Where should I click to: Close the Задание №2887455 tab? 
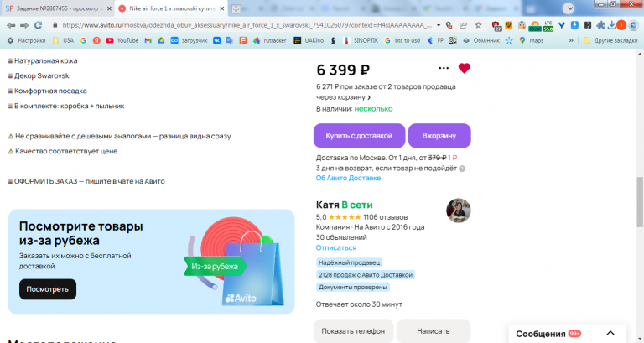[x=109, y=8]
